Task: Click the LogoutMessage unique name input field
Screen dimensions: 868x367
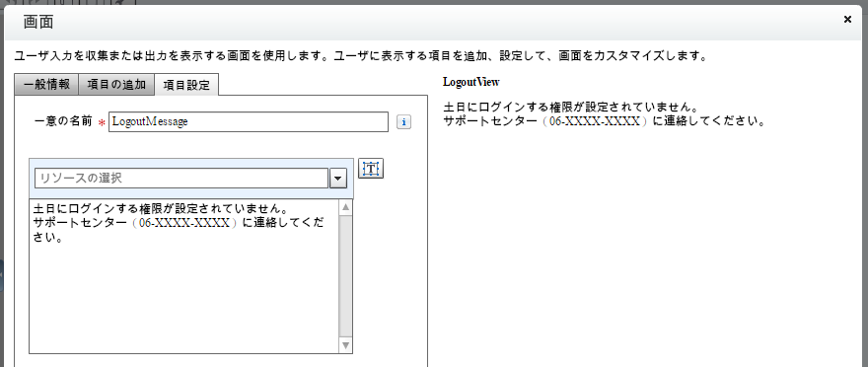Action: [249, 121]
